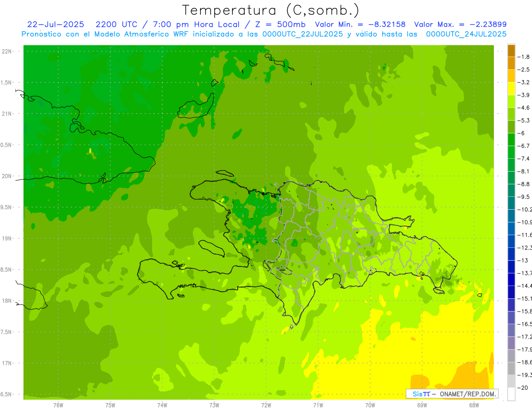532x411 pixels.
Task: Click the -9.5 colorbar value
Action: pos(524,196)
